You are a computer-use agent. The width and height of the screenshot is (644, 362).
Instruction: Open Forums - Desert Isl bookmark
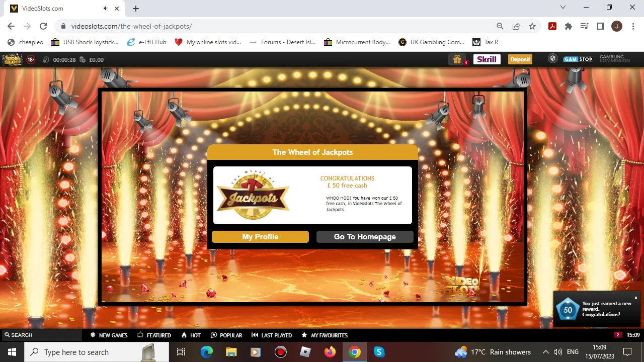click(x=282, y=42)
